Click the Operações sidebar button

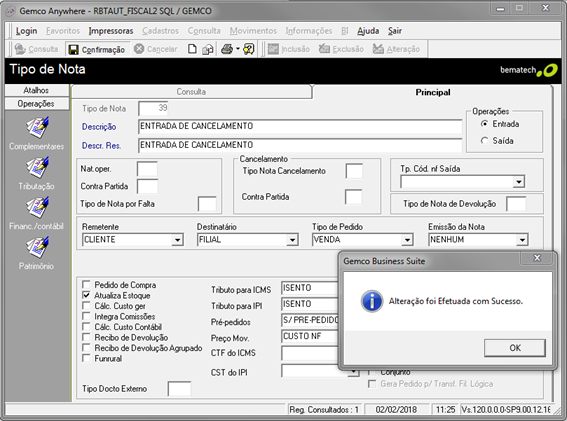point(37,104)
